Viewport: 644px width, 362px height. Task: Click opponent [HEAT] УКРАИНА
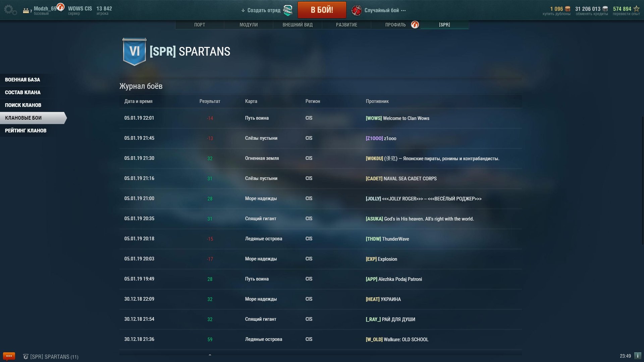(x=383, y=299)
